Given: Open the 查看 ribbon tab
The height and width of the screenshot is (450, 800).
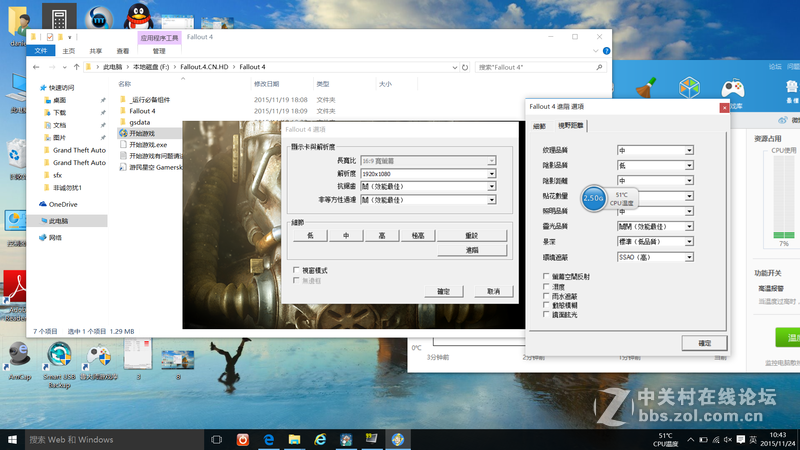Looking at the screenshot, I should (x=122, y=51).
